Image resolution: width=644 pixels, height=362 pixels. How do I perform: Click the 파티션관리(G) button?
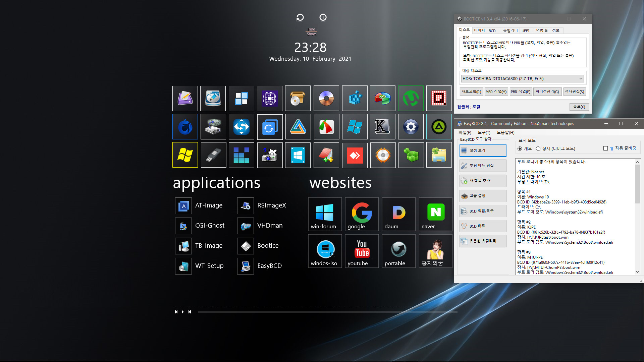click(547, 92)
